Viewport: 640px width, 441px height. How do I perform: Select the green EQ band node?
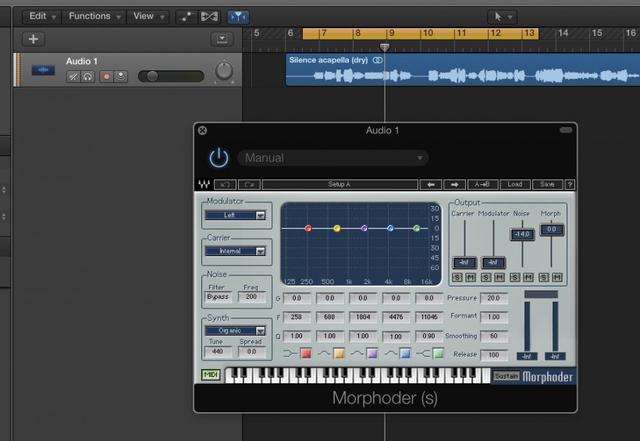[416, 228]
